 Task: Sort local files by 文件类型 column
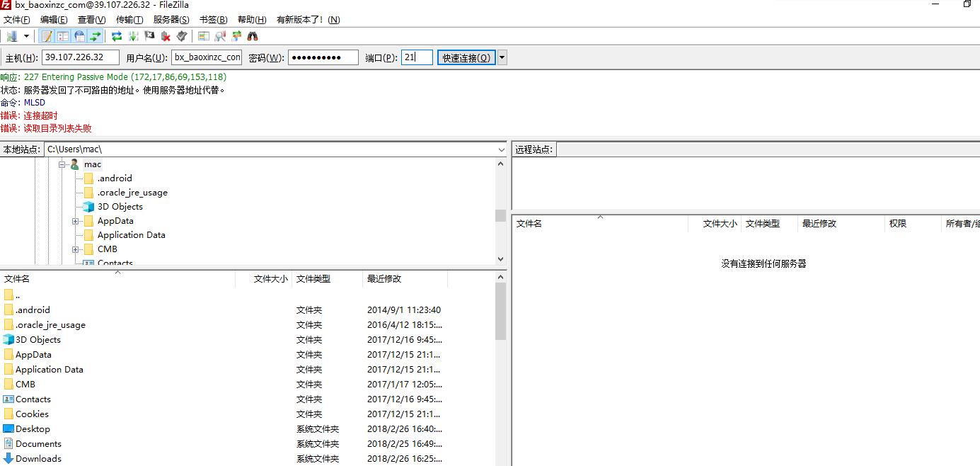pyautogui.click(x=328, y=279)
